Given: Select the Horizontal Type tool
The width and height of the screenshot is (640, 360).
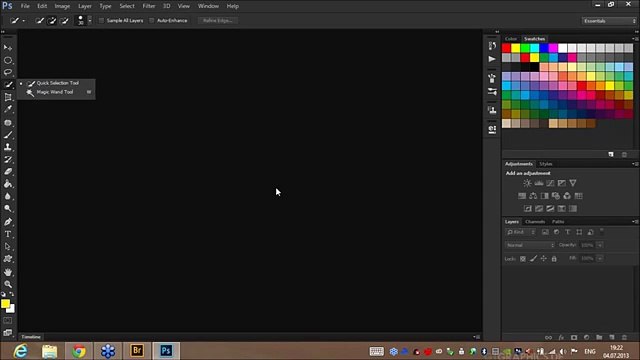Looking at the screenshot, I should coord(8,234).
